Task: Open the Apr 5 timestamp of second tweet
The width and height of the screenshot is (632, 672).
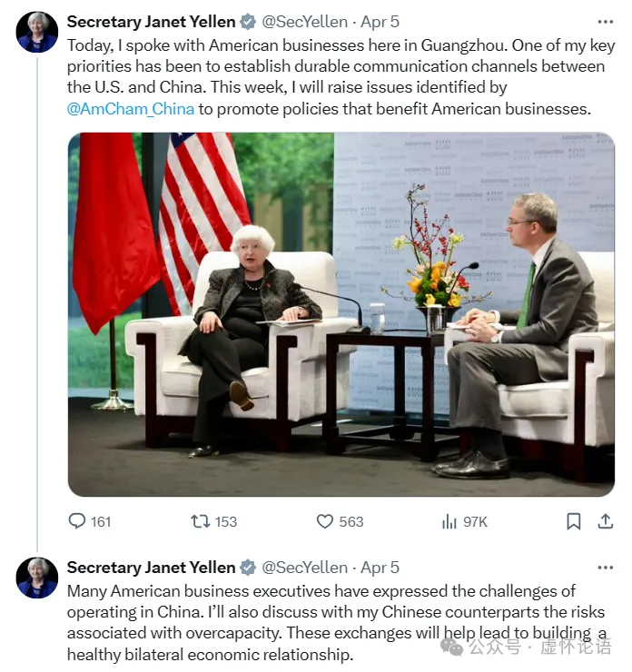Action: (x=379, y=568)
